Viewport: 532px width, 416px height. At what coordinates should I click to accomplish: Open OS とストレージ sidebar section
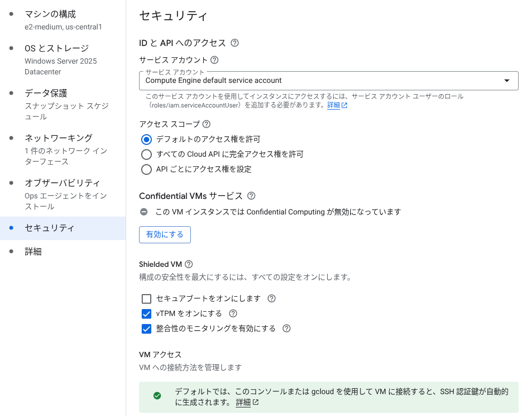point(63,60)
